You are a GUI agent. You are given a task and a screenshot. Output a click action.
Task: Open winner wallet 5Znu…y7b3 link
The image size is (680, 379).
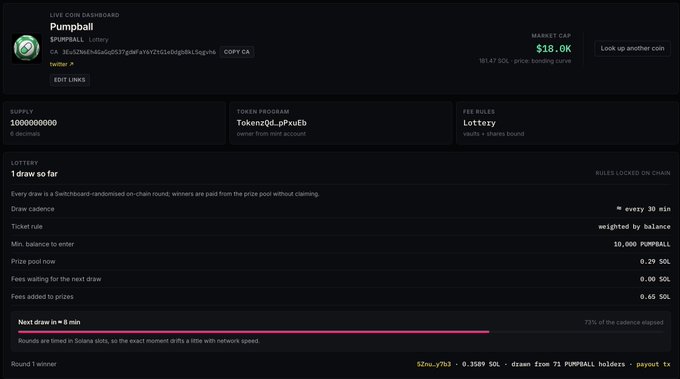pos(434,364)
